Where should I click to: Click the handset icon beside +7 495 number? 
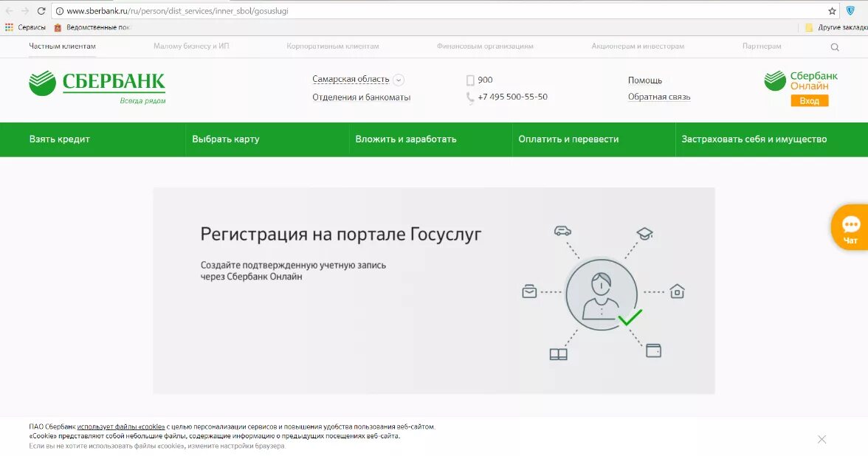click(470, 98)
